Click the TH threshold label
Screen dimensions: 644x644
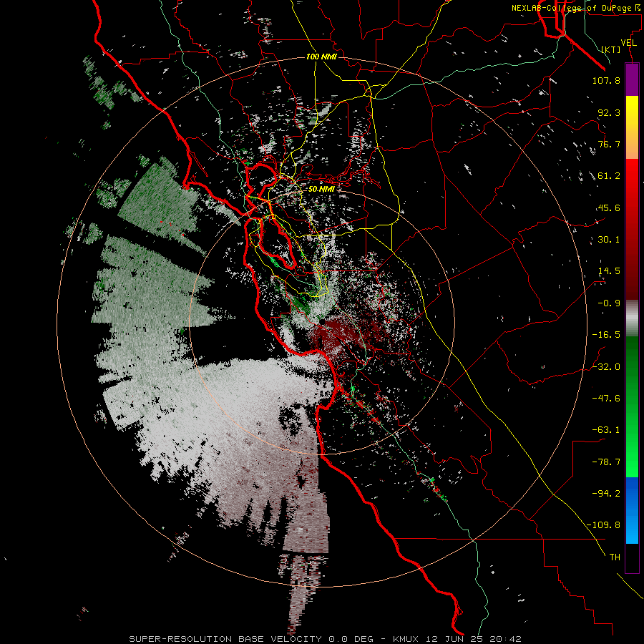coord(615,557)
